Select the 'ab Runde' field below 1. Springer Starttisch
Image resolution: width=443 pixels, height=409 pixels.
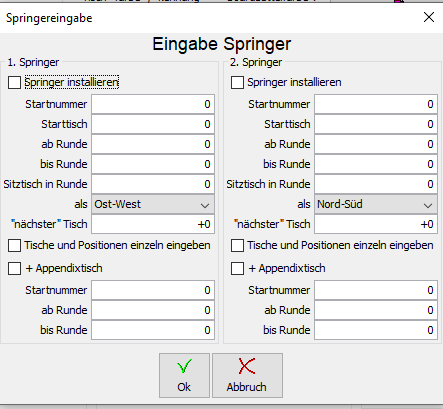[153, 144]
